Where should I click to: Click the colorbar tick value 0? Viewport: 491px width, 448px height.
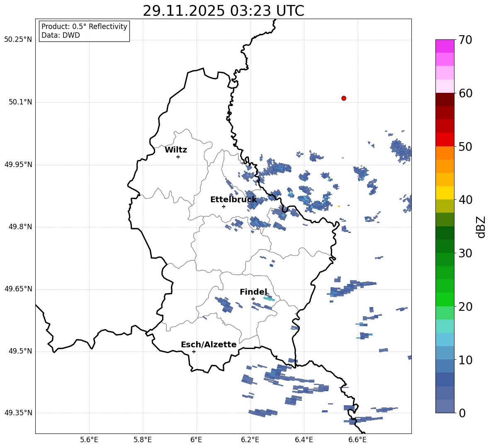462,413
